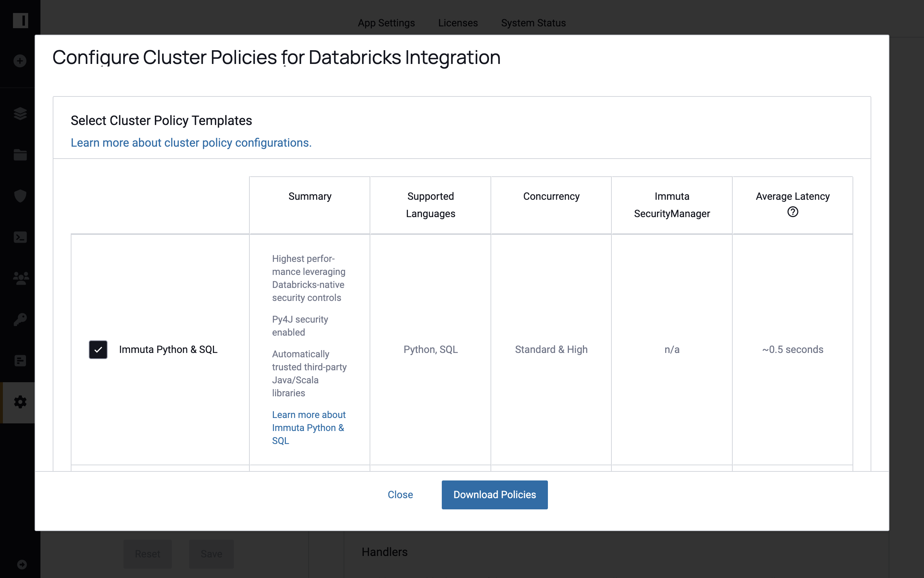
Task: Click the sidebar expand arrow icon
Action: [22, 565]
